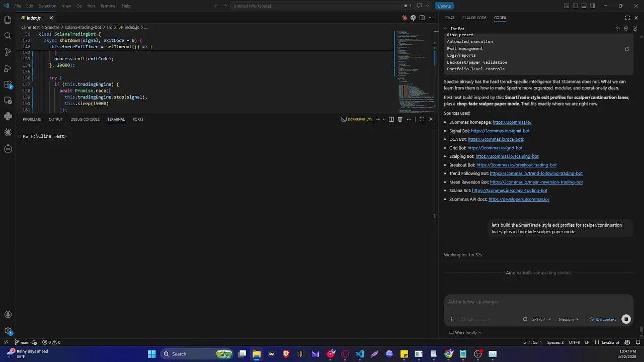Image resolution: width=644 pixels, height=362 pixels.
Task: Kill the terminal with the trash icon
Action: coord(400,119)
